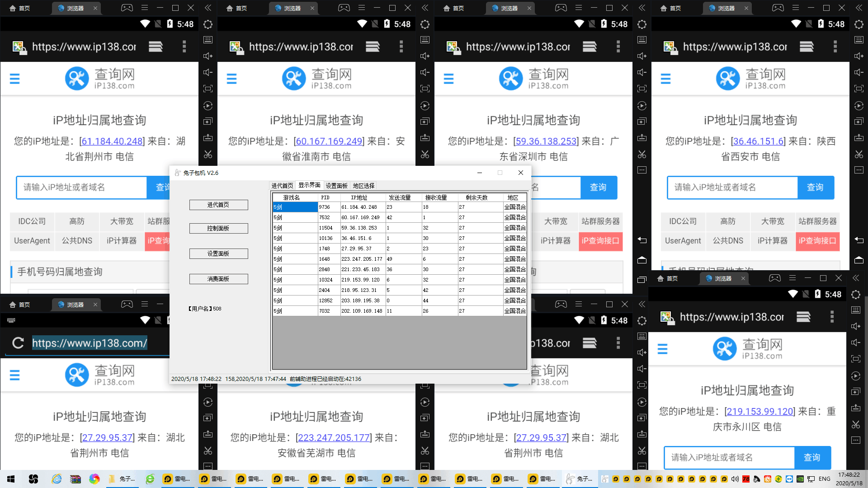This screenshot has height=488, width=868.
Task: Click the IP input field in the 219.153.99.120 window
Action: (729, 457)
